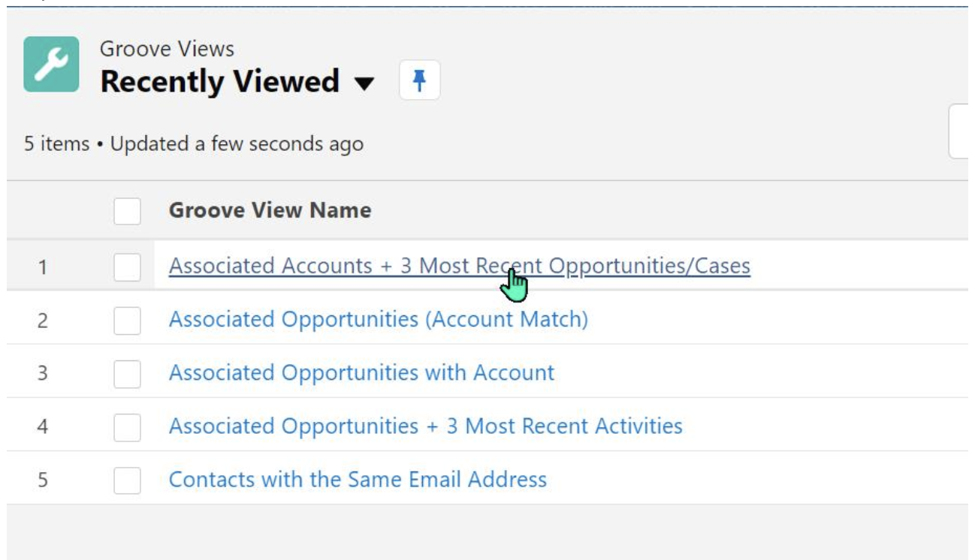Select checkbox beside Associated Opportunities (Account Match)
The height and width of the screenshot is (560, 978).
(x=128, y=321)
